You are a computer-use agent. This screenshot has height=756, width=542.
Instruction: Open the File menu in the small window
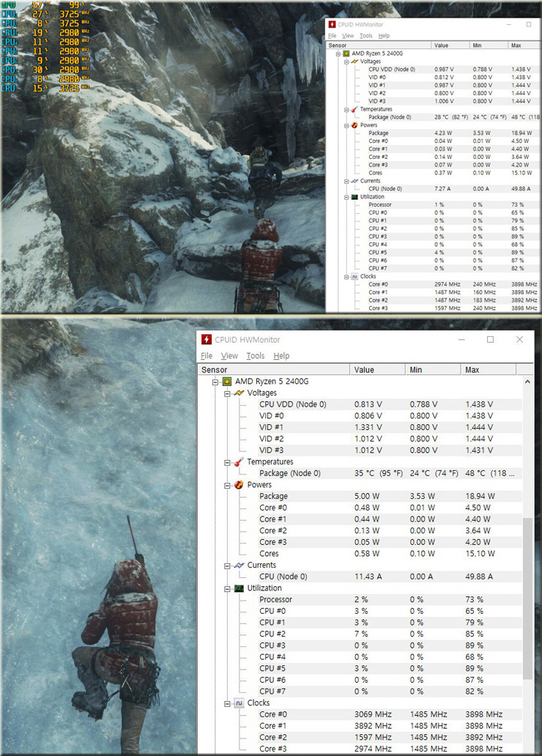[x=333, y=36]
